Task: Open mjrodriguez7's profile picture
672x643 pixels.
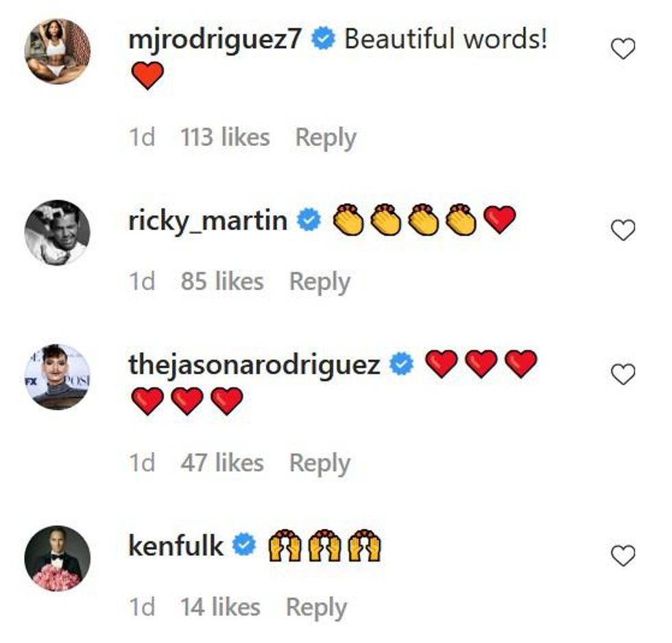Action: click(x=58, y=51)
